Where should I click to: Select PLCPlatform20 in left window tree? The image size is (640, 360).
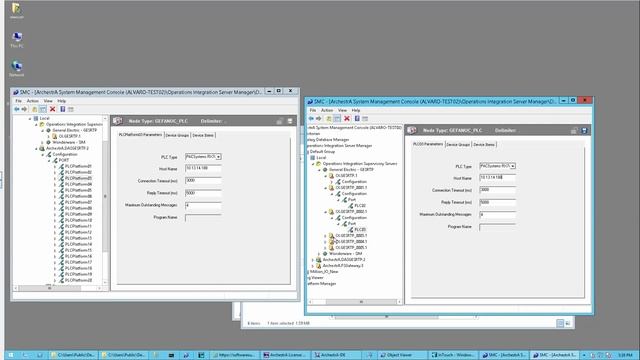(x=78, y=280)
